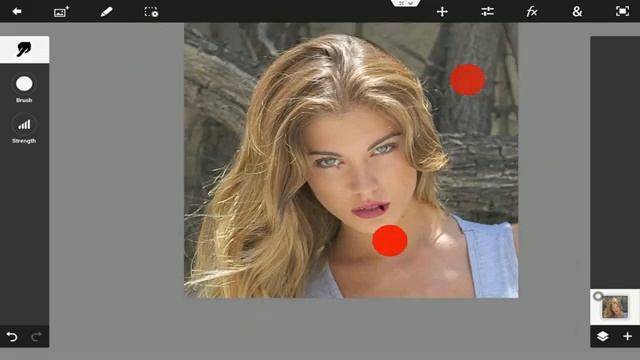Open the Brush size setting
Viewport: 640px width, 360px height.
coord(24,89)
